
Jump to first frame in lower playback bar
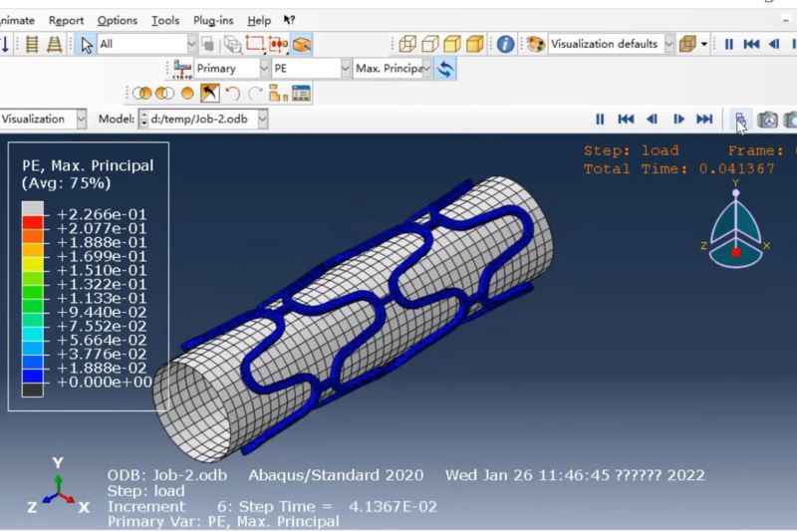pyautogui.click(x=626, y=120)
